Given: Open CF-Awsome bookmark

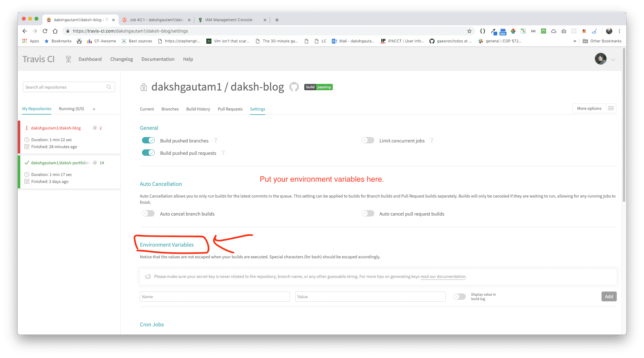Looking at the screenshot, I should pyautogui.click(x=101, y=41).
